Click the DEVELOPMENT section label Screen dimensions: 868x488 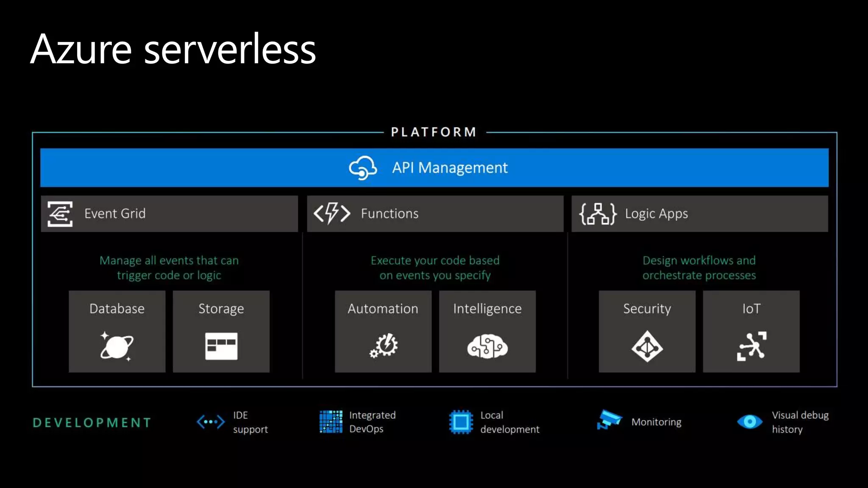click(x=92, y=422)
